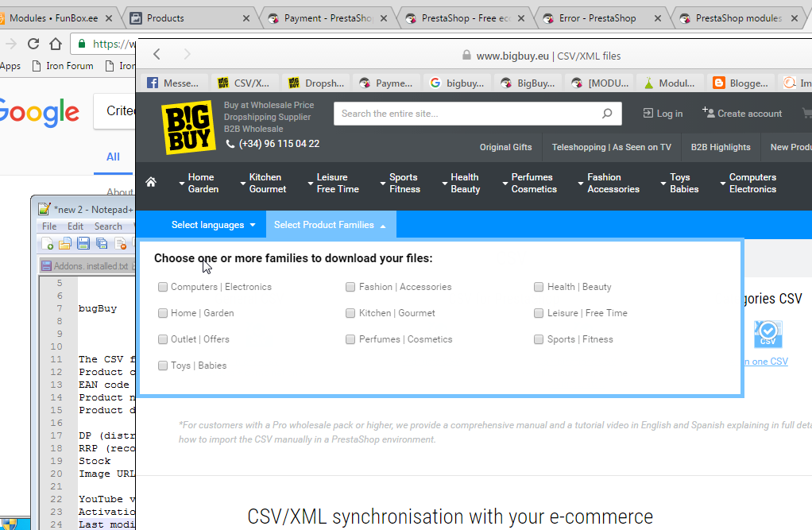Select the All tab in Google results
The width and height of the screenshot is (812, 530).
113,157
